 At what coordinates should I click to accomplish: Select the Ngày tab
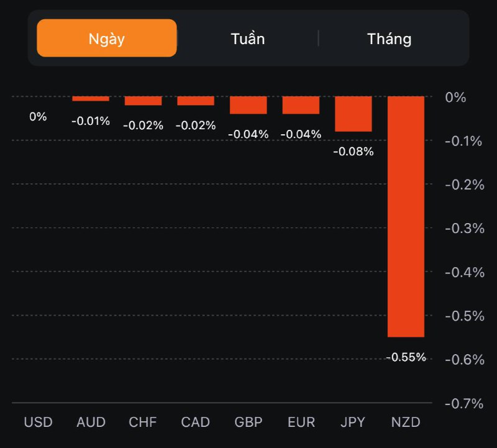tap(107, 39)
